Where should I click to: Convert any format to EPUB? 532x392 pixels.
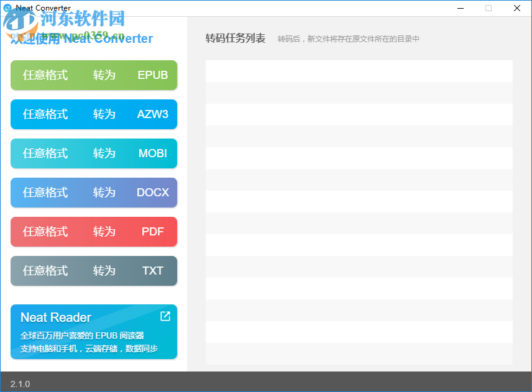[93, 75]
